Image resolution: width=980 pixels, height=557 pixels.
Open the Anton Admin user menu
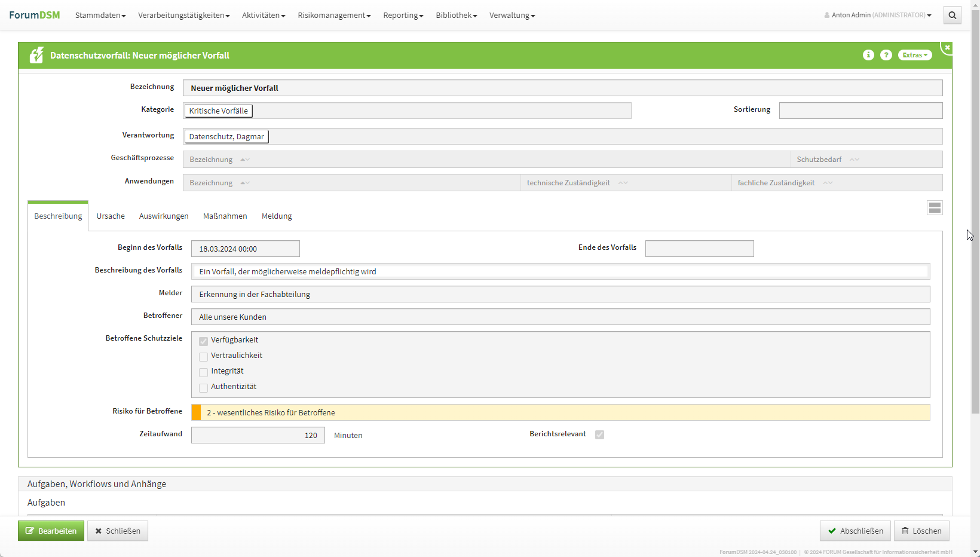point(878,16)
